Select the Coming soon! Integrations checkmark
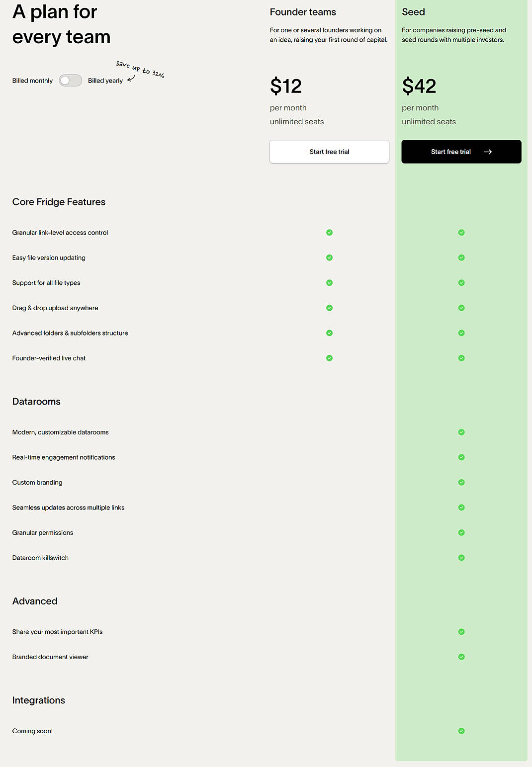The width and height of the screenshot is (532, 767). click(461, 731)
